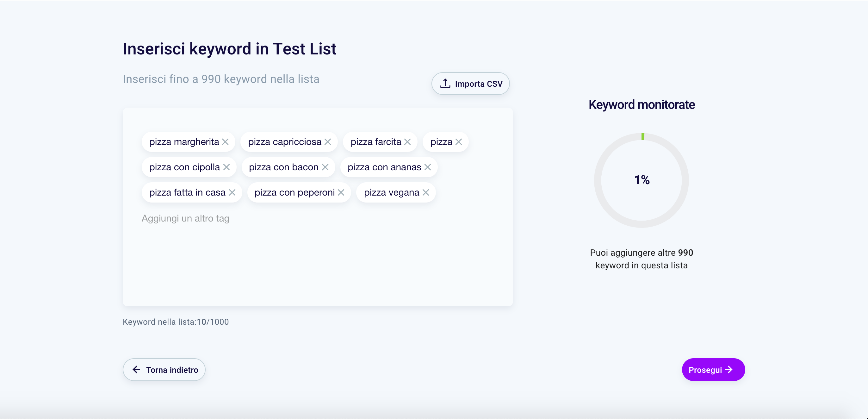
Task: Remove the pizza farcita tag
Action: (407, 142)
